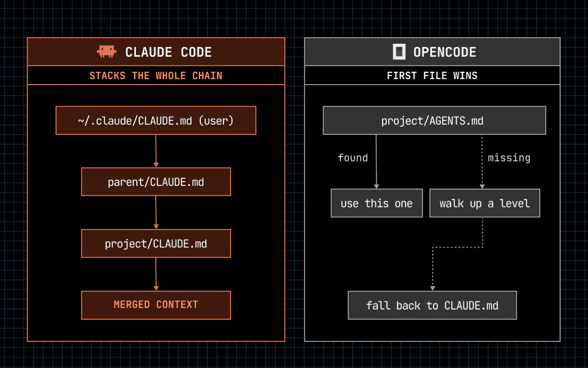Click the CLAUDE CODE header title
The height and width of the screenshot is (368, 588).
169,52
